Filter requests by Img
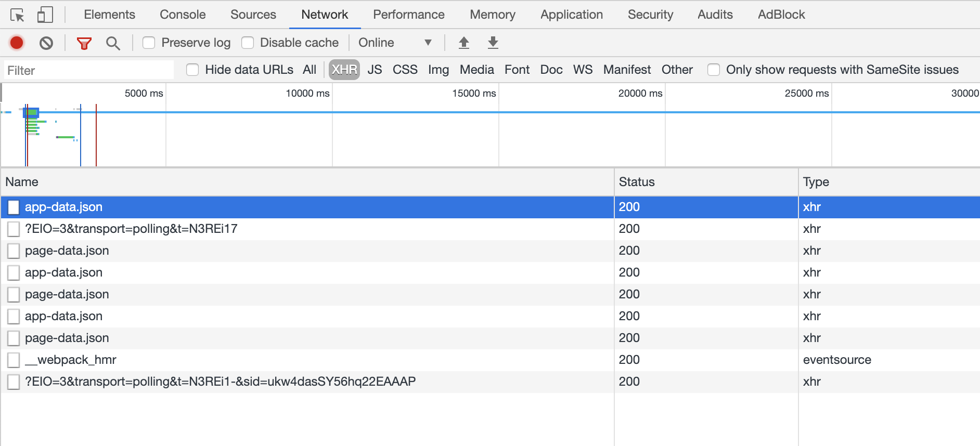This screenshot has width=980, height=446. (x=439, y=70)
